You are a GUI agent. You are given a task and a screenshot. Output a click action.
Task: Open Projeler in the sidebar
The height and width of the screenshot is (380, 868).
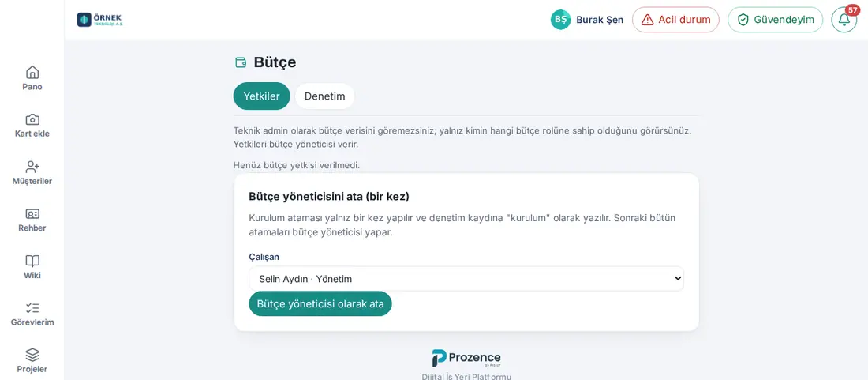coord(32,360)
